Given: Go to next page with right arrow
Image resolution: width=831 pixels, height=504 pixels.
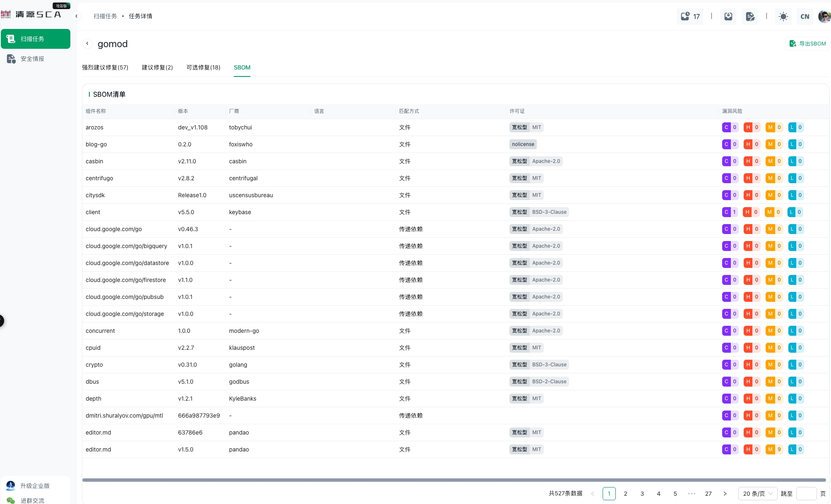Looking at the screenshot, I should 725,494.
